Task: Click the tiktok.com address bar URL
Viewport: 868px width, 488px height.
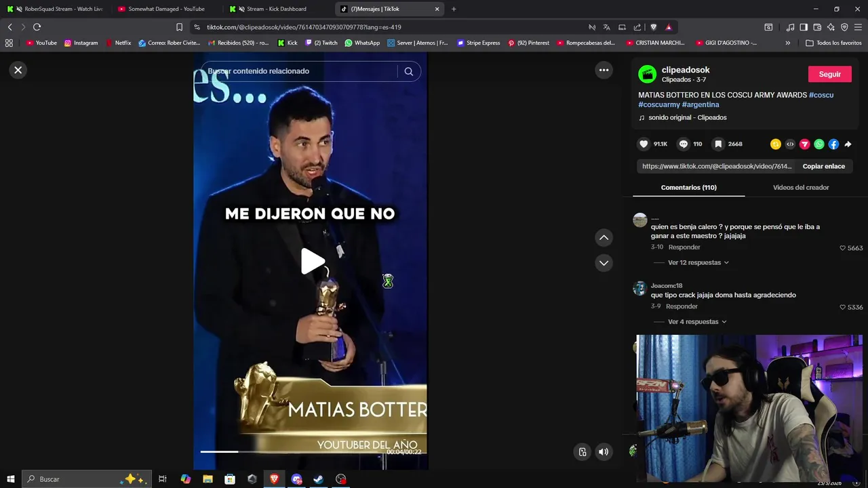Action: (304, 27)
